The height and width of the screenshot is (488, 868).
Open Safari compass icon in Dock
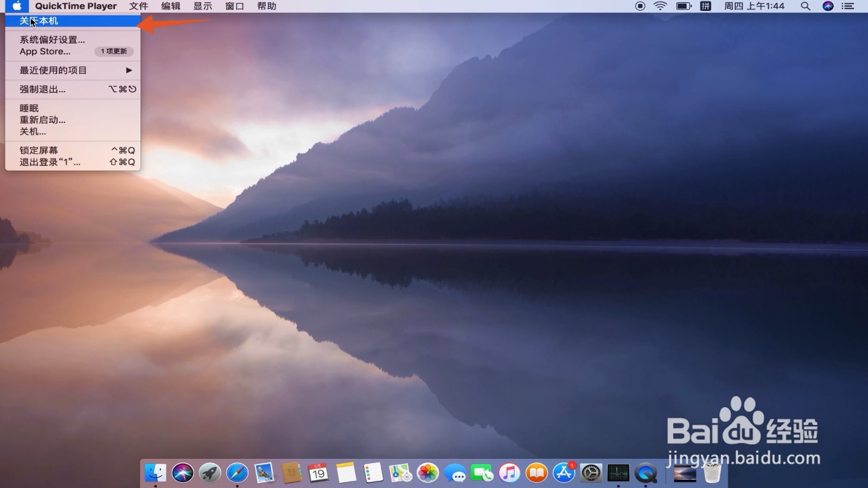click(x=237, y=473)
